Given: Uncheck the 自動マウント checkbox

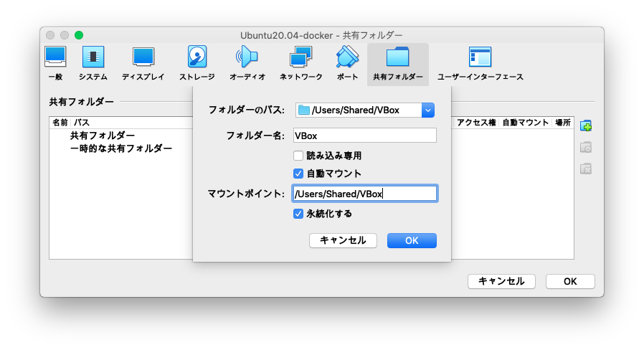Looking at the screenshot, I should [x=298, y=174].
